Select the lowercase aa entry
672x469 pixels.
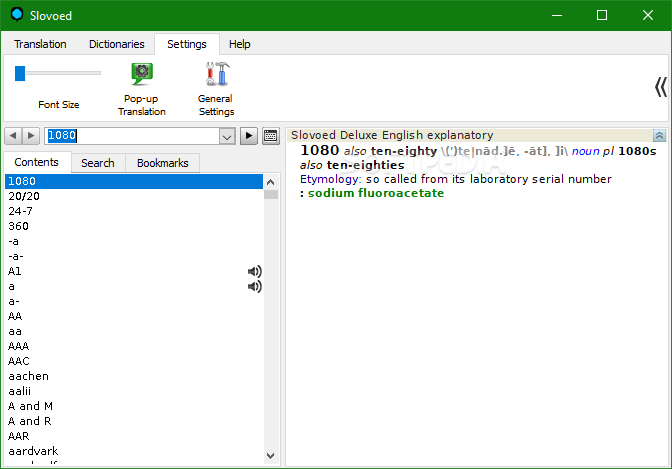click(x=134, y=331)
